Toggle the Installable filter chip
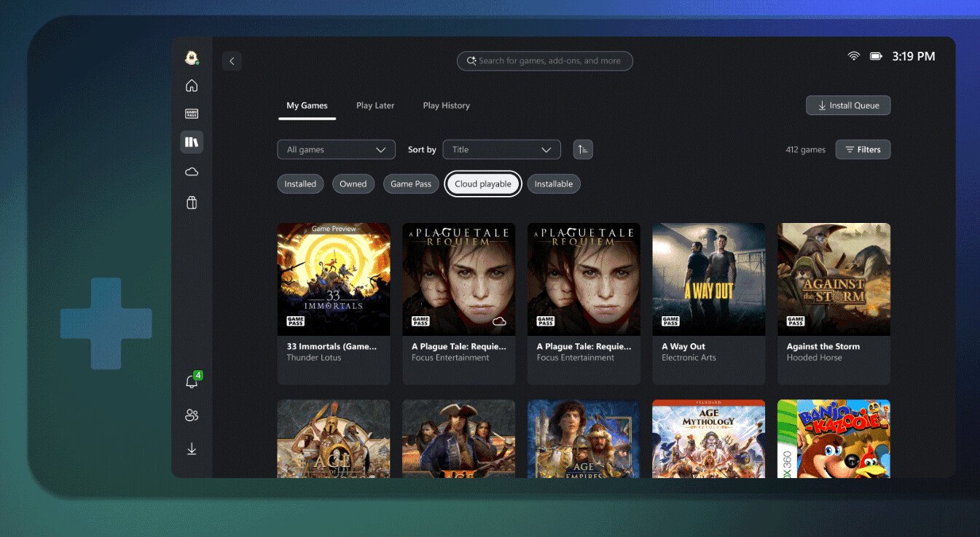 pos(554,184)
